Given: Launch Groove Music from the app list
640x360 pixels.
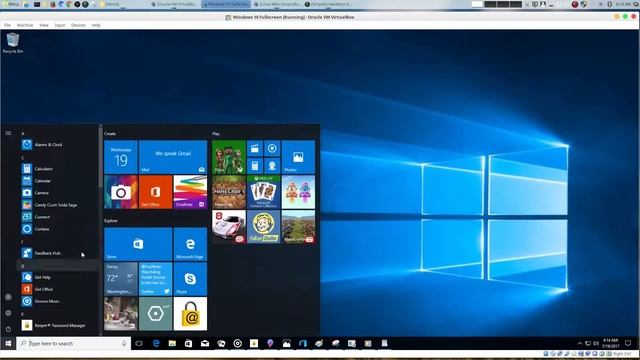Looking at the screenshot, I should point(57,301).
